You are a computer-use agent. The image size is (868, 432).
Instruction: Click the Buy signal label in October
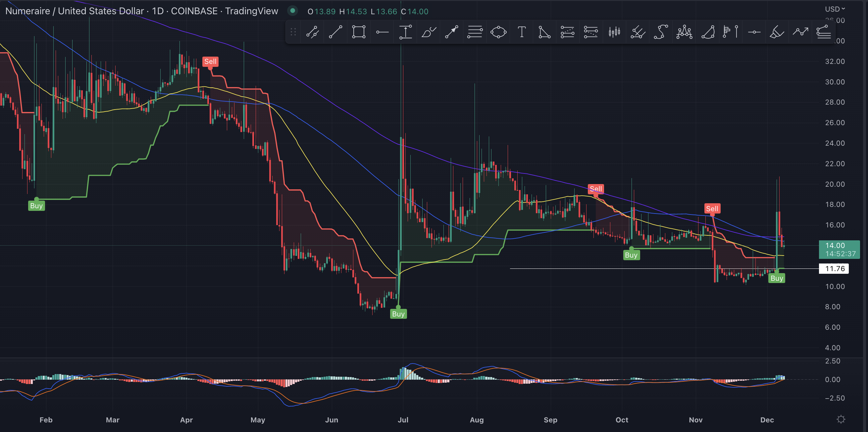[x=631, y=255]
